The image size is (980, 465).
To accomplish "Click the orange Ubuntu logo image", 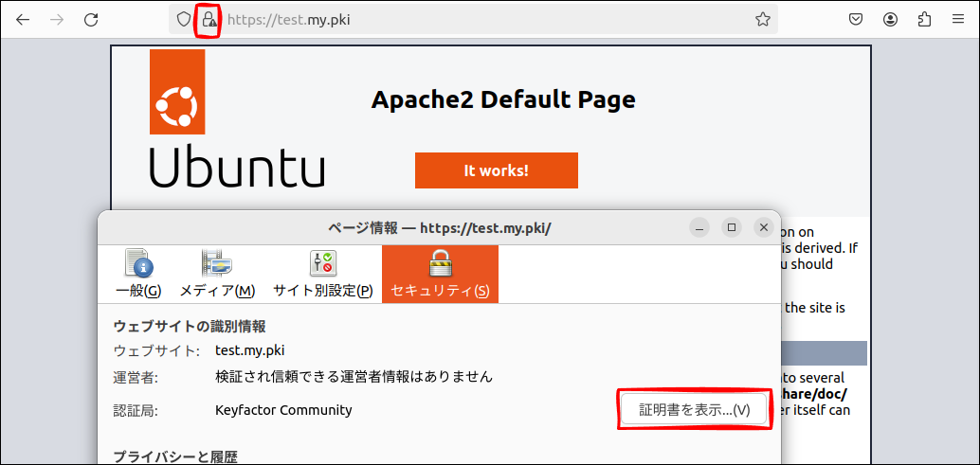I will [176, 92].
